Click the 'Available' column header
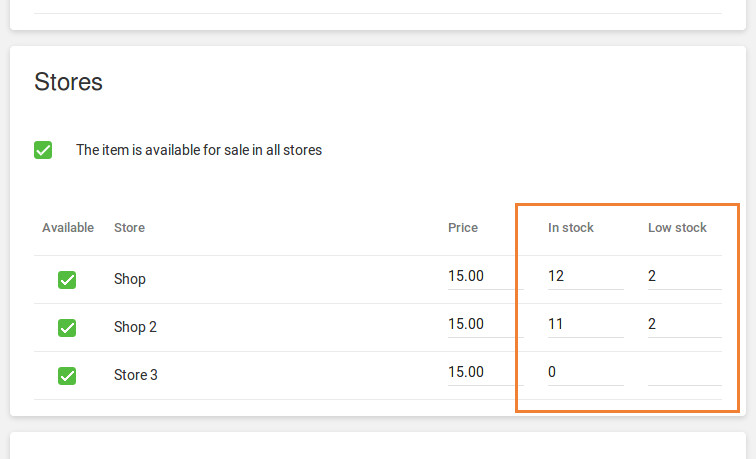This screenshot has height=459, width=756. pos(68,228)
